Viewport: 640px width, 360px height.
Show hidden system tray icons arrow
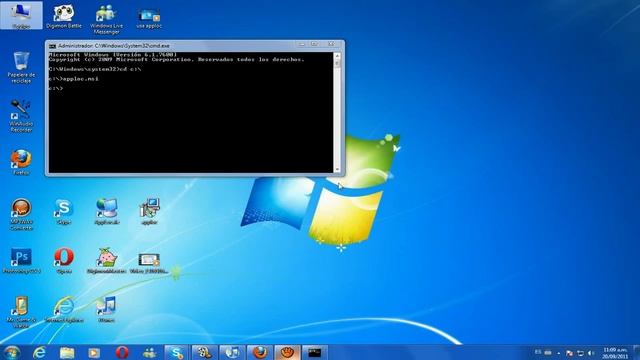(x=559, y=353)
